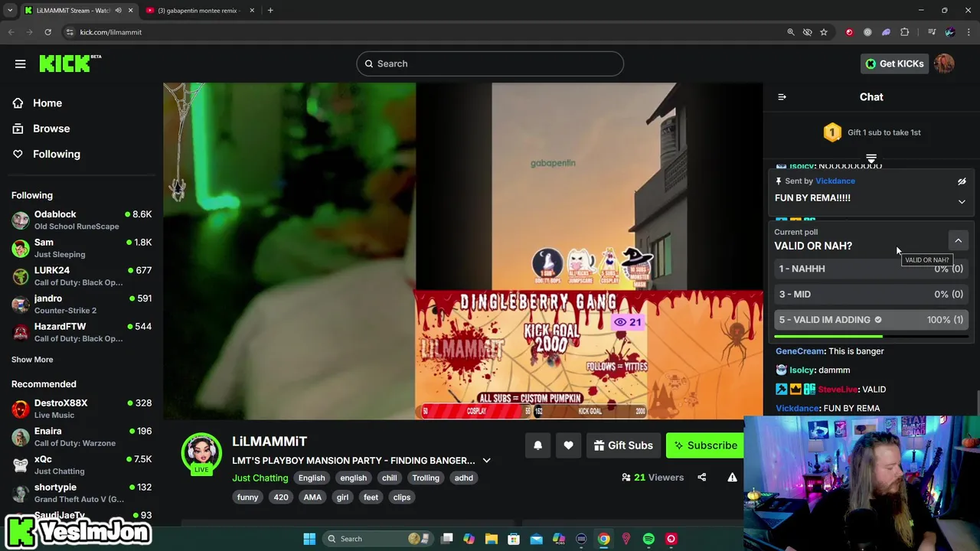The width and height of the screenshot is (980, 551).
Task: Share the stream via share icon
Action: click(x=701, y=478)
